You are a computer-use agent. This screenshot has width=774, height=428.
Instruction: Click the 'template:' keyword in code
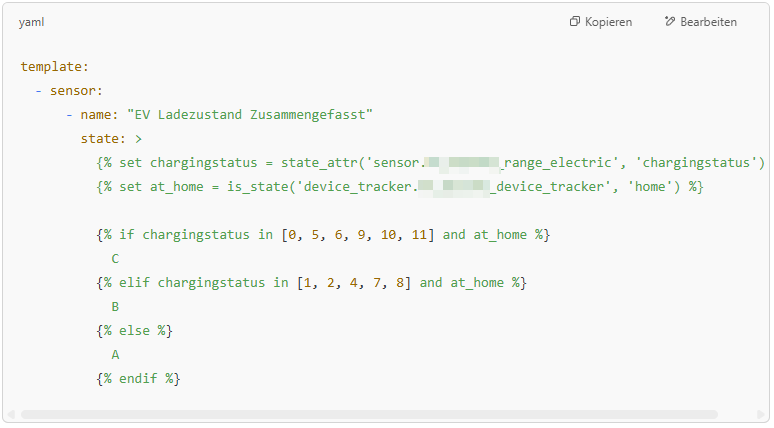54,67
